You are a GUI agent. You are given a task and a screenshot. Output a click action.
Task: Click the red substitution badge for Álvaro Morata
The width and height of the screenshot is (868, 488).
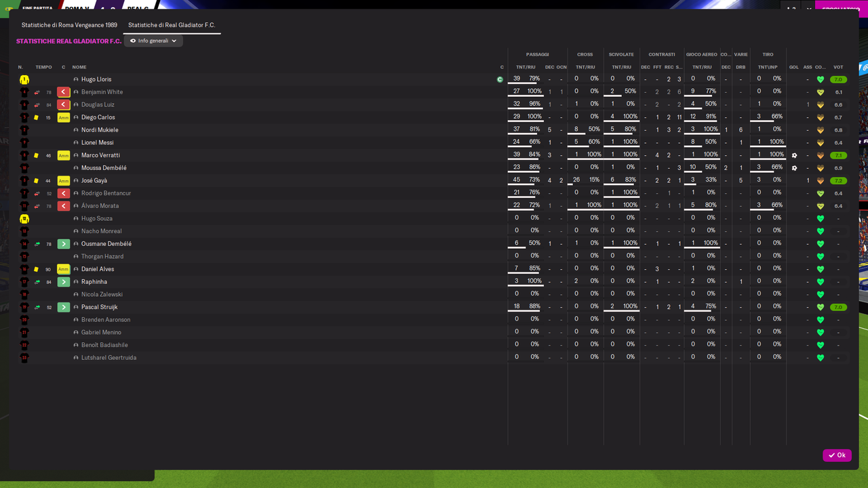[x=64, y=206]
